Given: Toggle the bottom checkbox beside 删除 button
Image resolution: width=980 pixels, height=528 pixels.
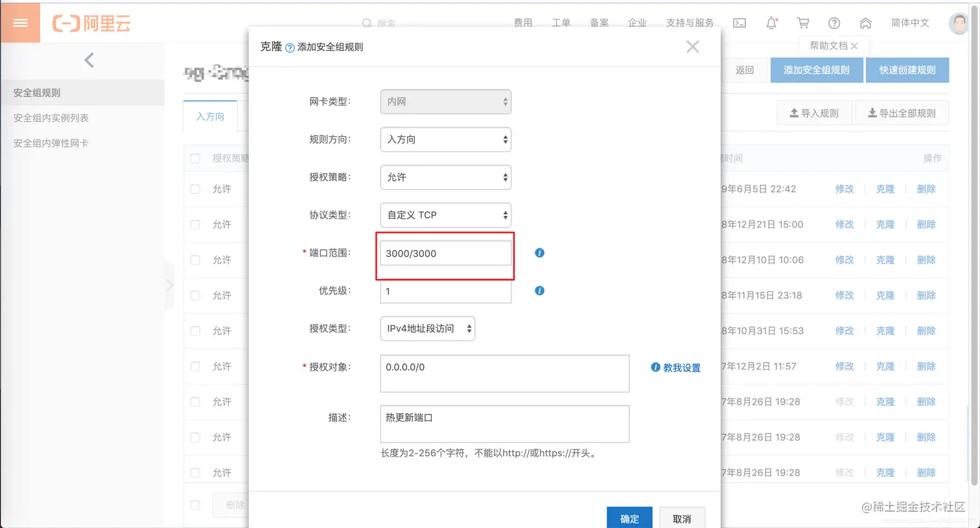Looking at the screenshot, I should pos(195,505).
